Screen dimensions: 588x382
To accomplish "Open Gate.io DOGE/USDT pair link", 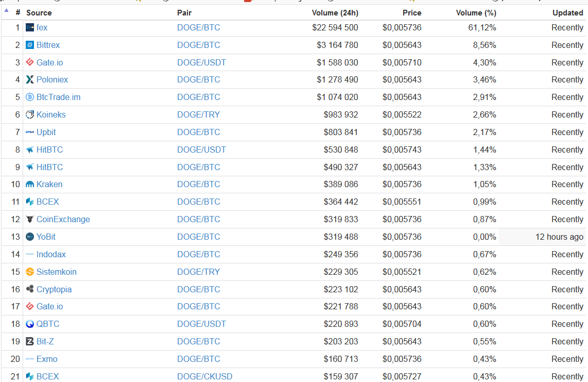I will (201, 63).
